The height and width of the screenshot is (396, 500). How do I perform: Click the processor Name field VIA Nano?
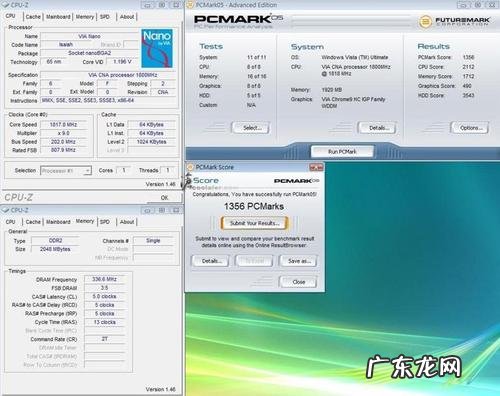click(x=89, y=36)
